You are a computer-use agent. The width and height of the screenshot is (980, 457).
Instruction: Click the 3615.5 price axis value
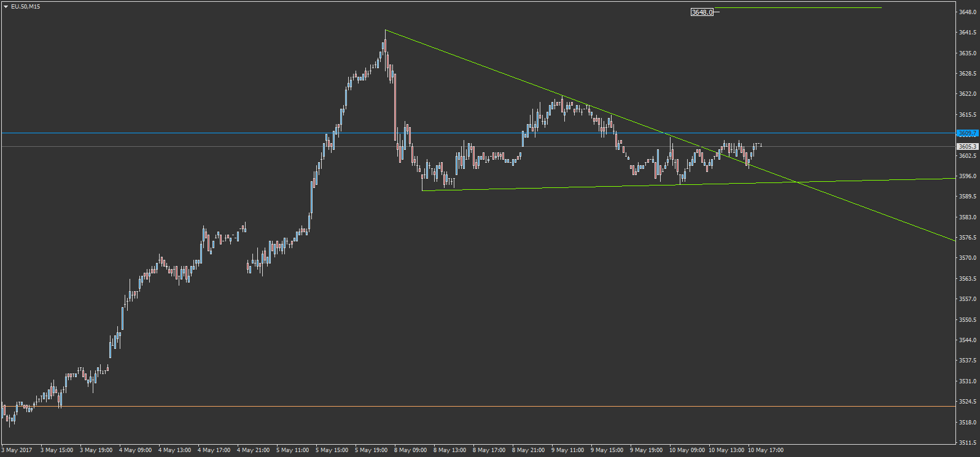tap(968, 115)
